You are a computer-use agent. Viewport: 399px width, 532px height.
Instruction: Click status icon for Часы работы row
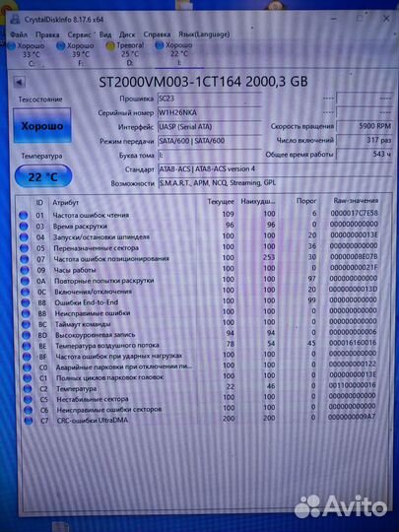point(25,270)
